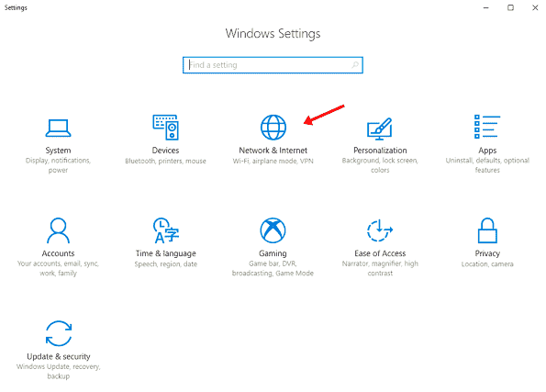
Task: Click 'Speech, region, date' description
Action: [166, 264]
